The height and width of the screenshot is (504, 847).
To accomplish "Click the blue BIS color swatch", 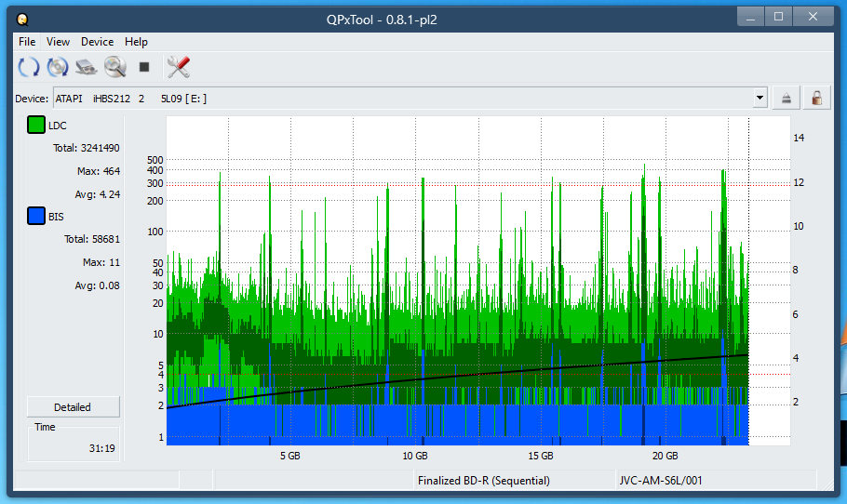I will pyautogui.click(x=36, y=217).
